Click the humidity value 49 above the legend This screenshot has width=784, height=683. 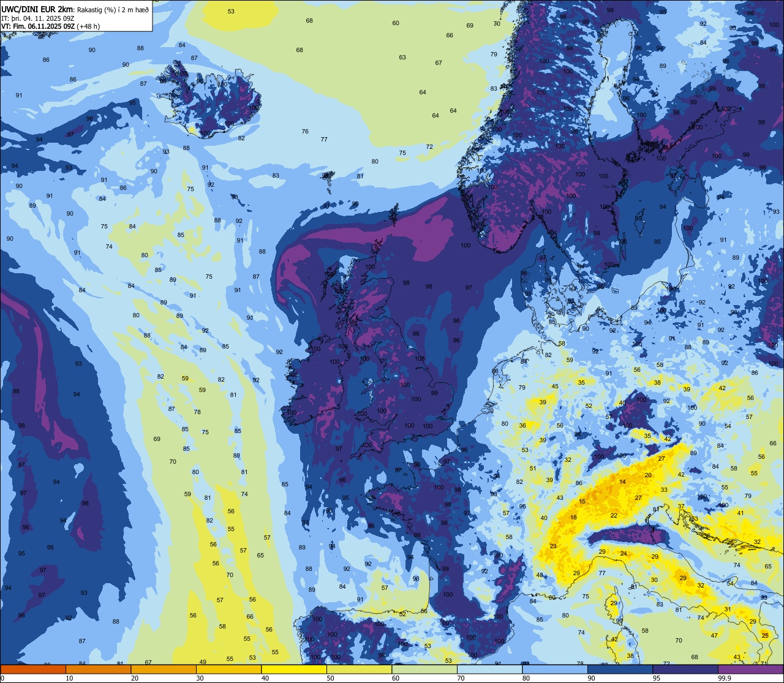[203, 662]
